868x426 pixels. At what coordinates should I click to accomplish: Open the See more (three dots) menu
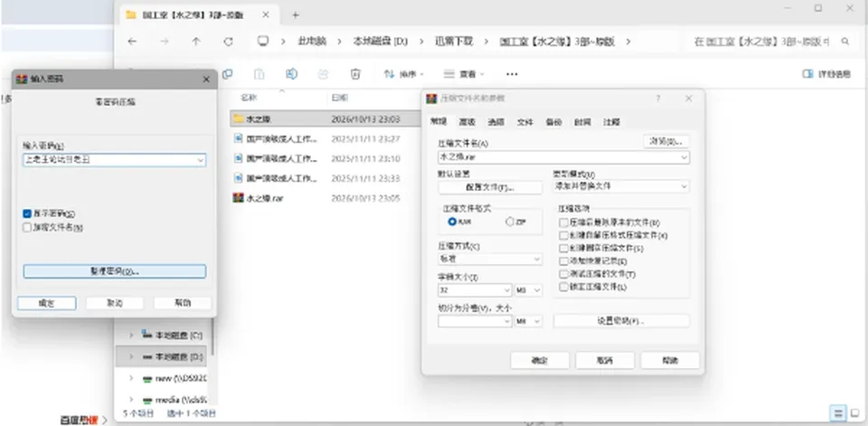click(512, 73)
